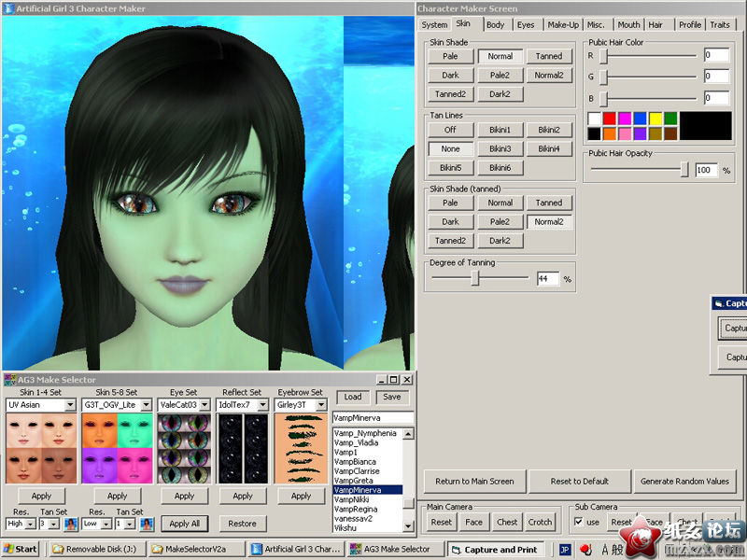
Task: Switch to the Make-Up tab
Action: click(562, 24)
